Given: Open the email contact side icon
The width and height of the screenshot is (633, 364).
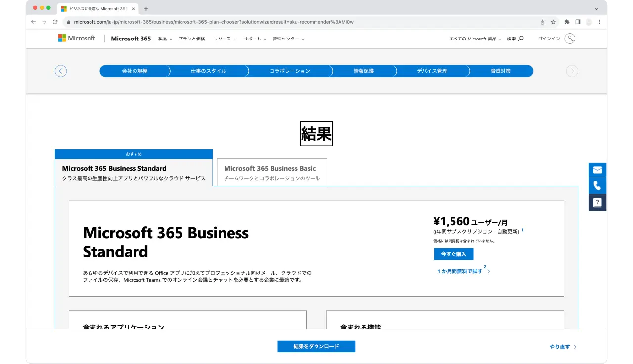Looking at the screenshot, I should [597, 170].
